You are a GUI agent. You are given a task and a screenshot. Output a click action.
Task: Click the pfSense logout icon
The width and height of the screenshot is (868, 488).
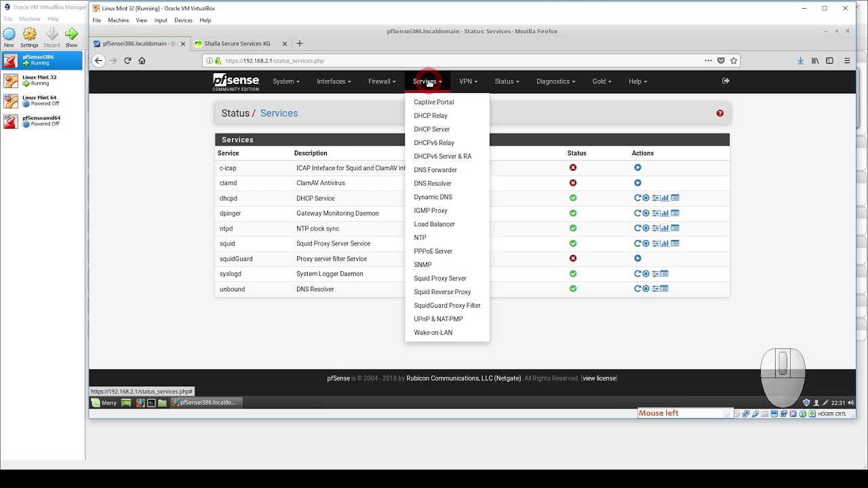tap(726, 81)
